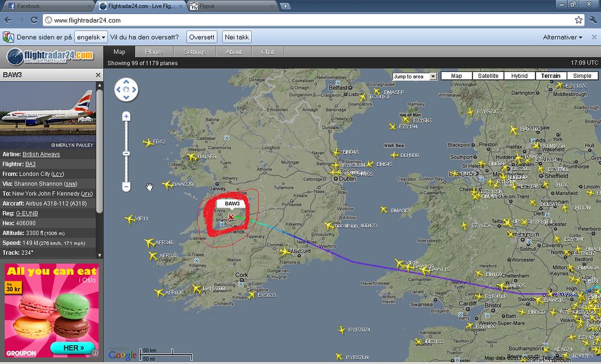
Task: Click the browser forward arrow
Action: click(x=21, y=20)
